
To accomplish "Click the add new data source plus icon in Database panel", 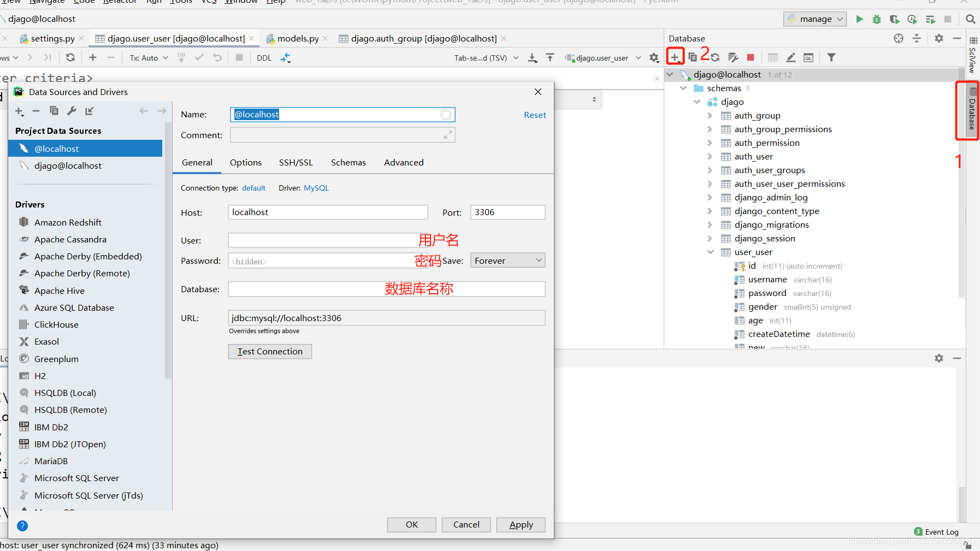I will click(x=675, y=57).
